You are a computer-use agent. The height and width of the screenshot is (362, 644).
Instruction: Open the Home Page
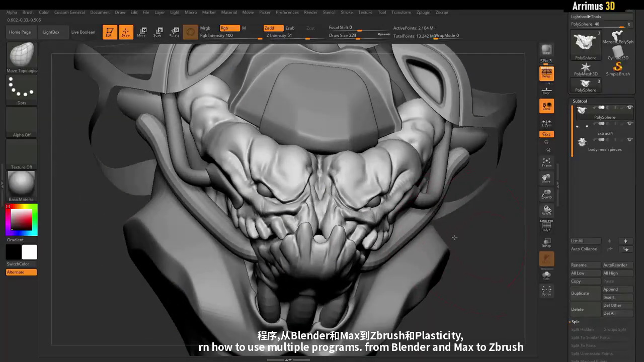point(20,32)
